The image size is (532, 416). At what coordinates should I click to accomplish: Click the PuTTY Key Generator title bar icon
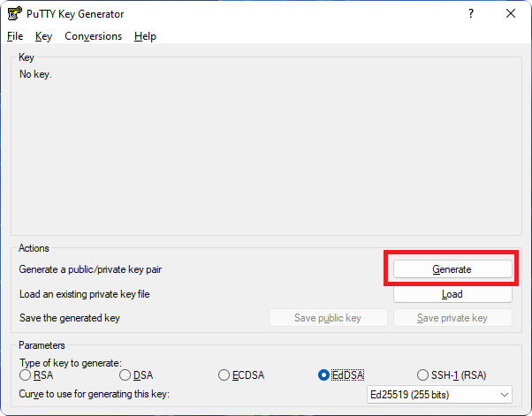click(15, 13)
